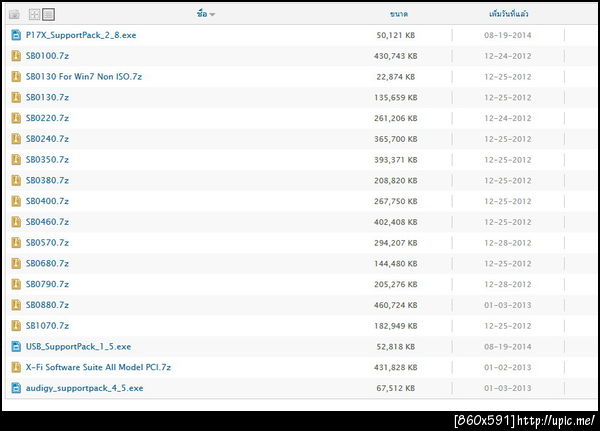Open SB0680.7z file link

pos(47,263)
